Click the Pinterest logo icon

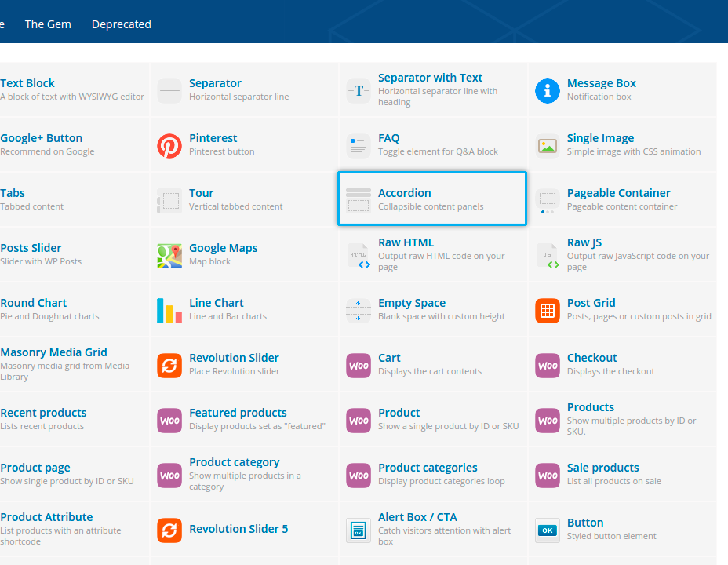(169, 146)
